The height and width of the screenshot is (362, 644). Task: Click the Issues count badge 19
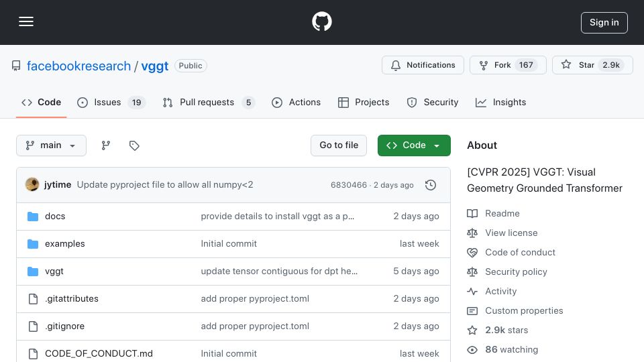pyautogui.click(x=136, y=102)
